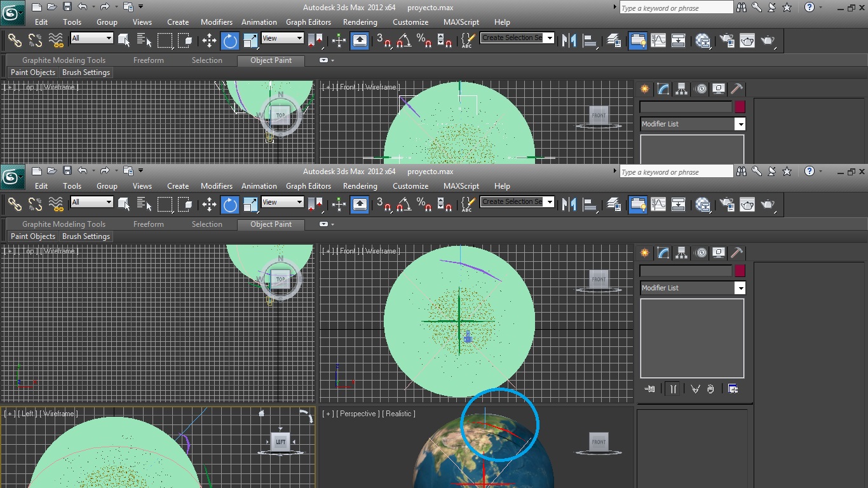
Task: Open Material Editor in upper window toolbar
Action: [x=703, y=40]
